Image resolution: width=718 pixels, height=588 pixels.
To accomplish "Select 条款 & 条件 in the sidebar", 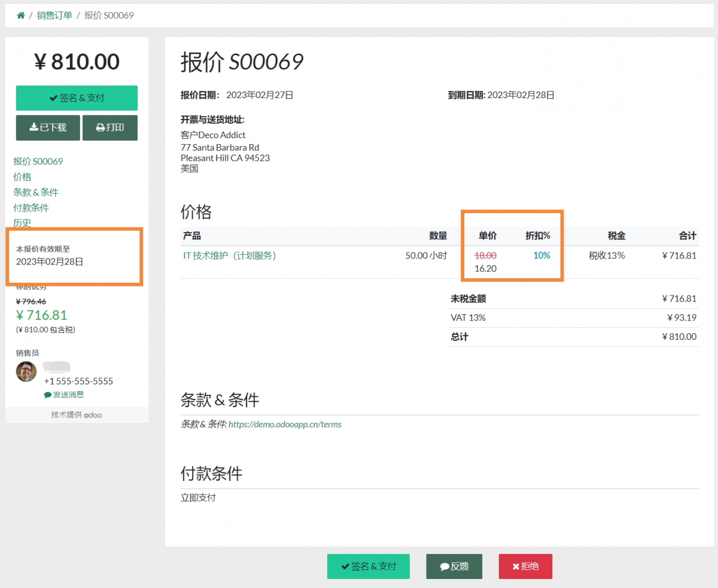I will tap(35, 192).
